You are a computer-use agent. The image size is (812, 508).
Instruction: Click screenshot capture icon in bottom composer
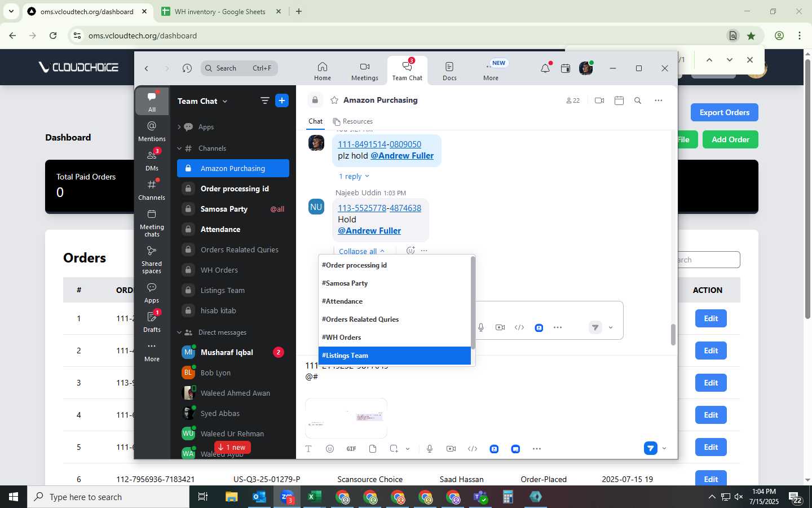pyautogui.click(x=394, y=449)
